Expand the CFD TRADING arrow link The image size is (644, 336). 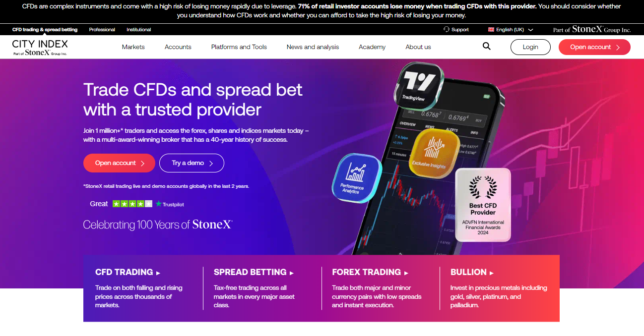click(x=128, y=272)
